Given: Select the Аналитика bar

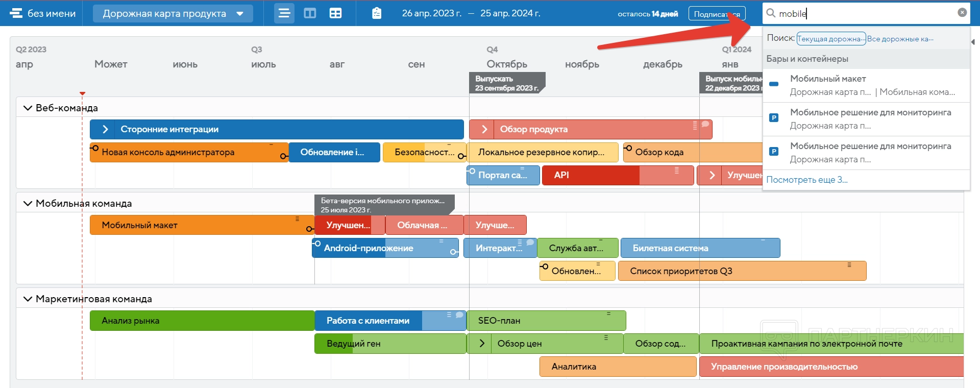Looking at the screenshot, I should (618, 367).
